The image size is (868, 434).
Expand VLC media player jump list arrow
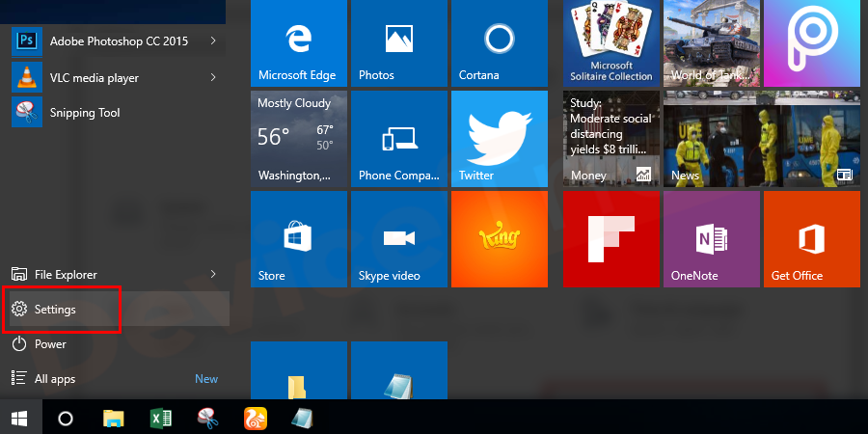[x=212, y=77]
